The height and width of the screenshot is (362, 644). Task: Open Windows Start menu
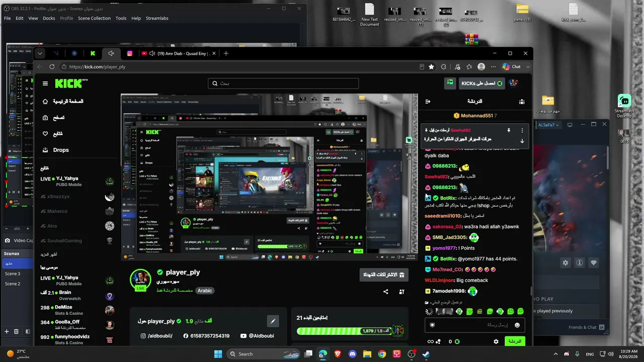coord(218,354)
